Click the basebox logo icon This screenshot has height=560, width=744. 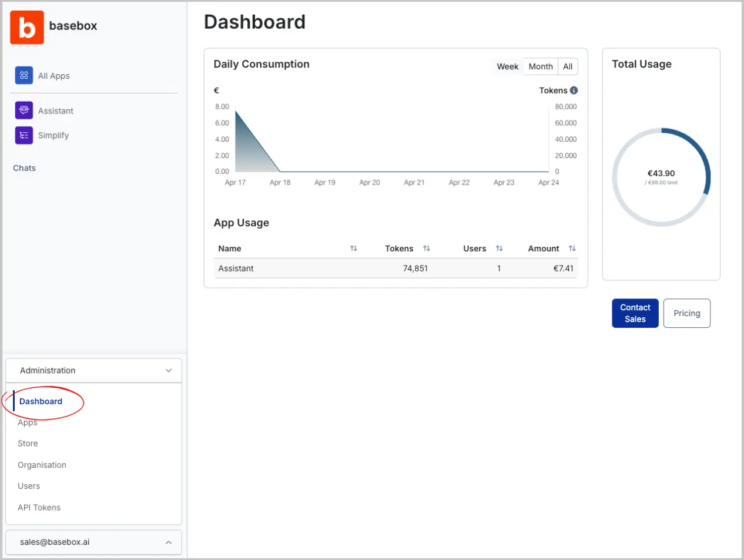click(27, 27)
